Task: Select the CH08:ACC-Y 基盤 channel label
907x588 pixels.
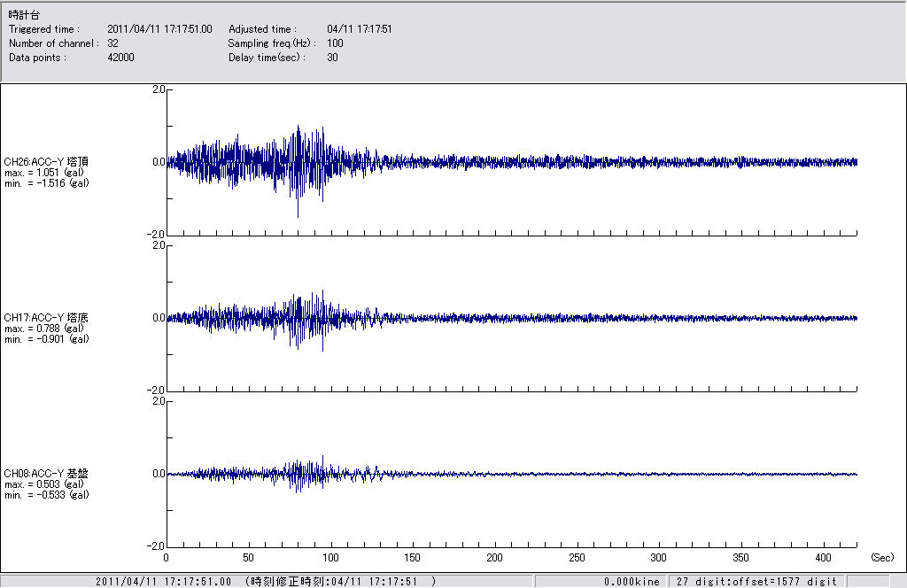Action: (46, 474)
